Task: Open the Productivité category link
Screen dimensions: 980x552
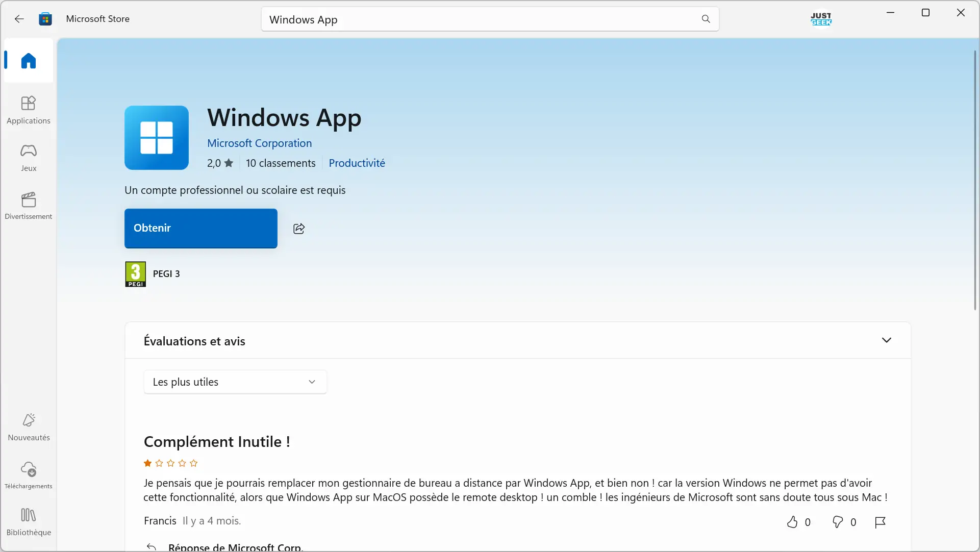Action: pyautogui.click(x=357, y=163)
